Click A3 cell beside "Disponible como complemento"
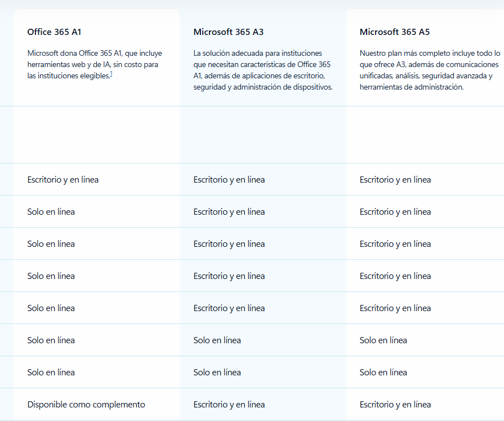 229,404
